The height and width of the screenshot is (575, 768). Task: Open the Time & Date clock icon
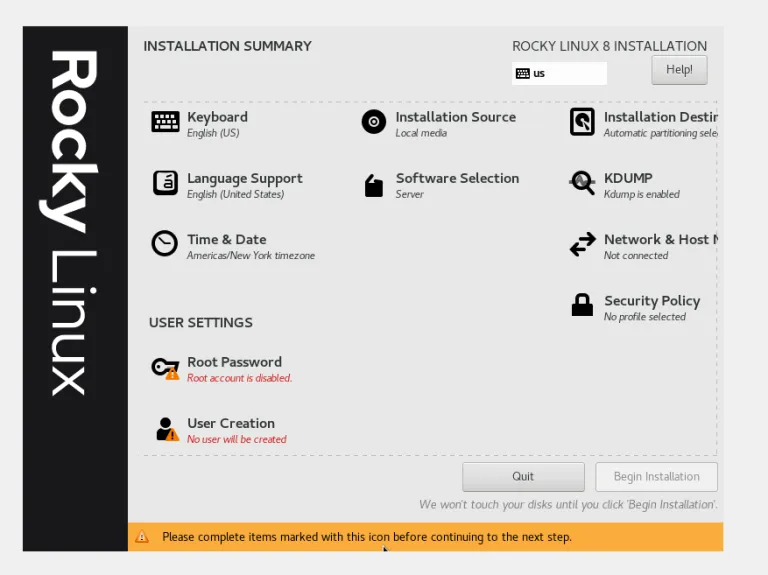(x=165, y=243)
